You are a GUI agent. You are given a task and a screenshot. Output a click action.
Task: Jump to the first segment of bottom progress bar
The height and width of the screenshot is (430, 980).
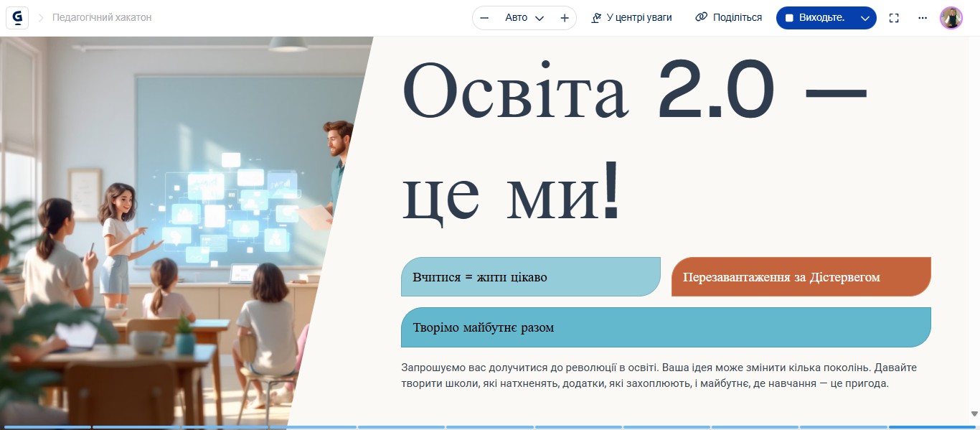point(47,427)
